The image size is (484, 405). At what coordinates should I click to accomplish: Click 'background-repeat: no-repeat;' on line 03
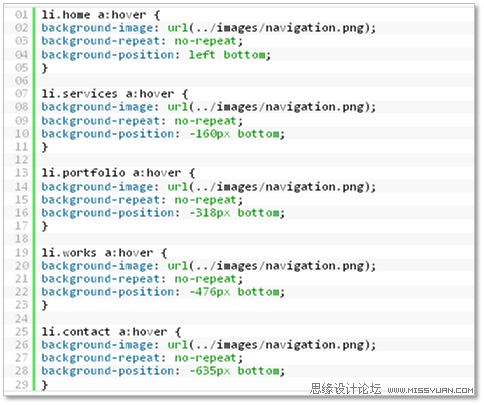142,41
